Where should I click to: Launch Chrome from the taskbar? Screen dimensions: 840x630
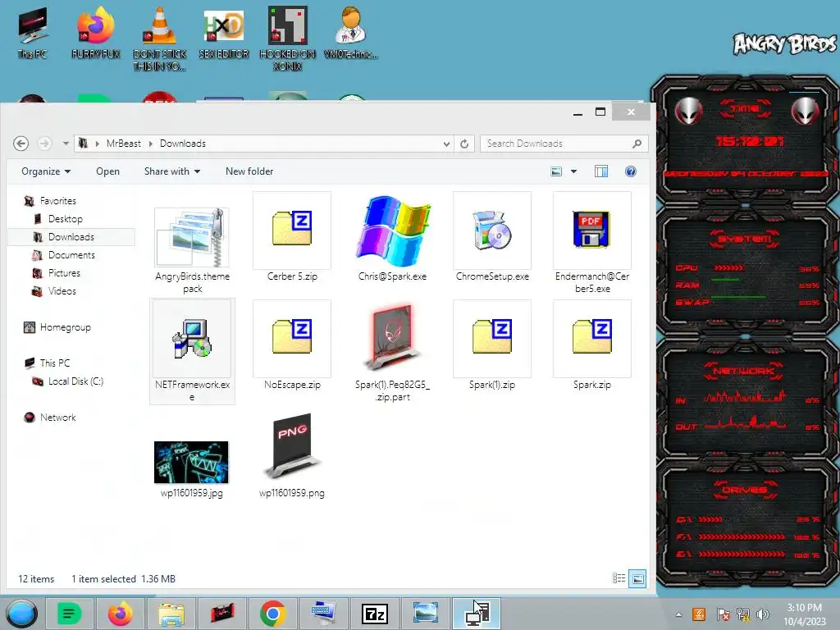pyautogui.click(x=272, y=614)
